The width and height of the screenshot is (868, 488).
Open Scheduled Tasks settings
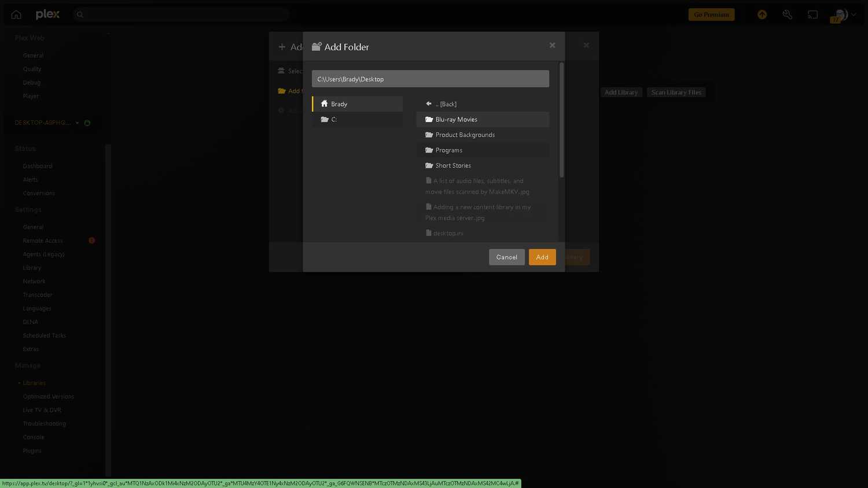pos(45,335)
